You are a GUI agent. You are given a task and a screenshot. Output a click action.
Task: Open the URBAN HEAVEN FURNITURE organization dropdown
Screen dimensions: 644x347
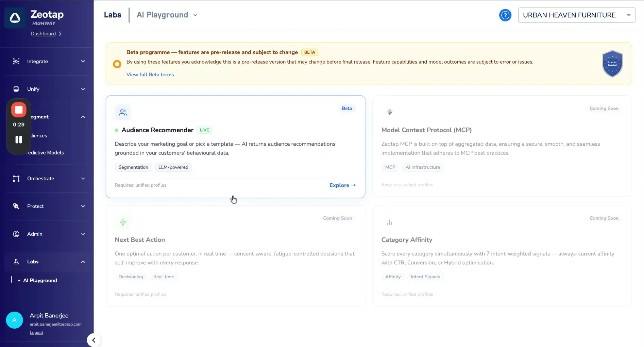(x=577, y=15)
